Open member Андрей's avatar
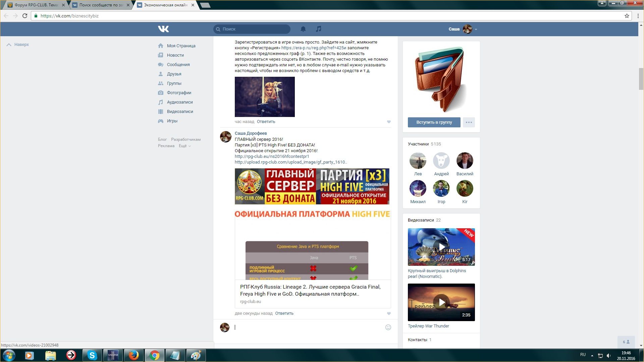The height and width of the screenshot is (362, 644). click(x=441, y=161)
